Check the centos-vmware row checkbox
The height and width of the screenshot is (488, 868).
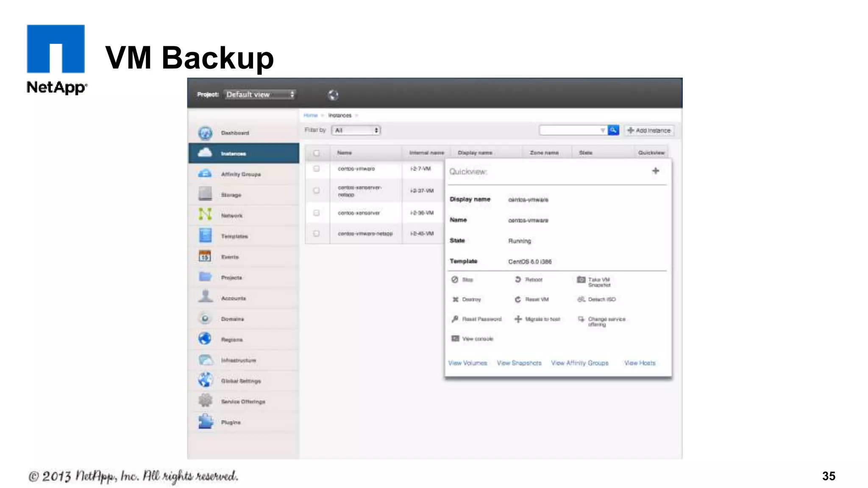click(x=316, y=169)
